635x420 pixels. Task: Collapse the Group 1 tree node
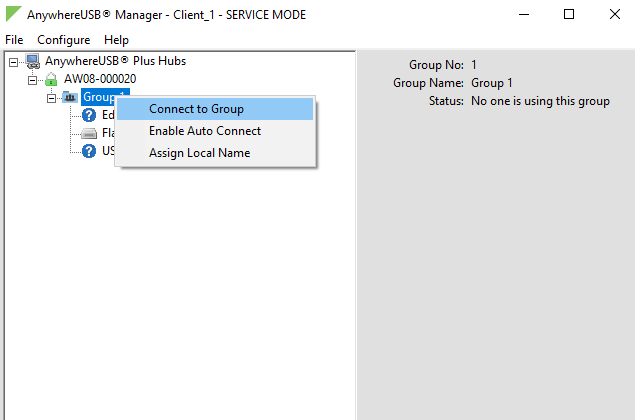(x=51, y=98)
